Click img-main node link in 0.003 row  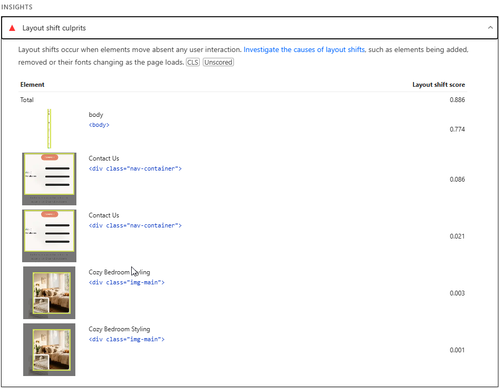point(127,282)
